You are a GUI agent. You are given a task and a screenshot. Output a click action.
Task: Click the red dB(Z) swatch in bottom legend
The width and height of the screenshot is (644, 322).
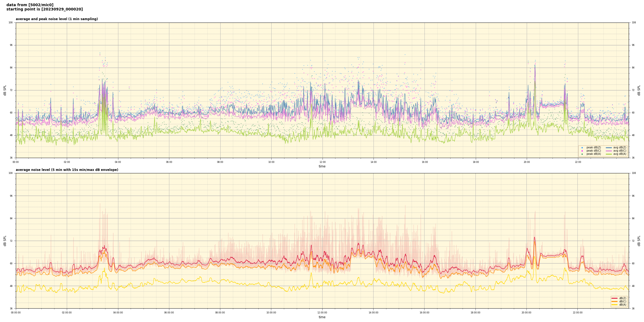click(614, 298)
